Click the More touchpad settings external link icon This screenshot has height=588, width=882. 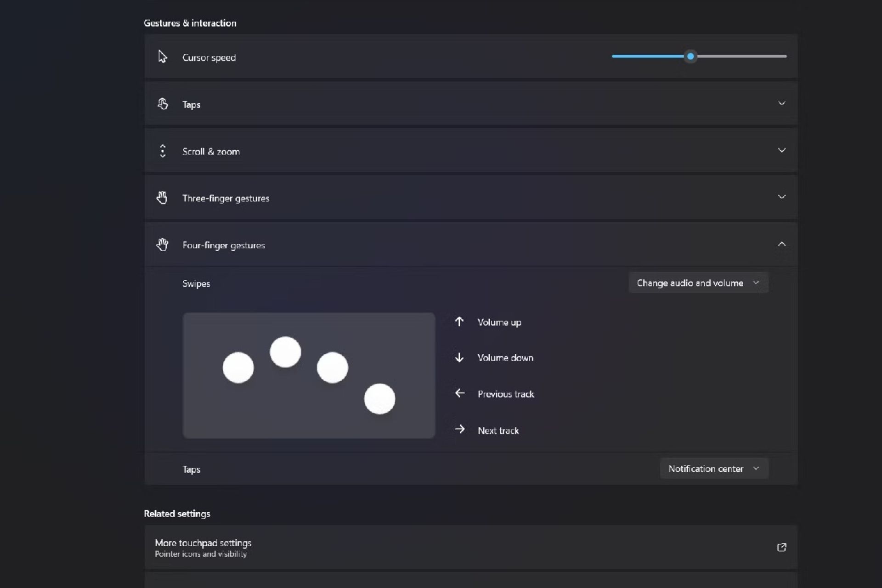pos(781,547)
